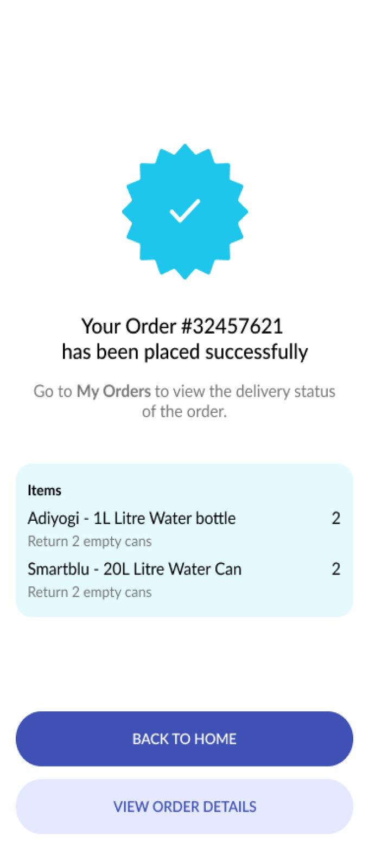Select the Adiyogi 1L Litre Water bottle item
This screenshot has width=369, height=868.
(131, 518)
